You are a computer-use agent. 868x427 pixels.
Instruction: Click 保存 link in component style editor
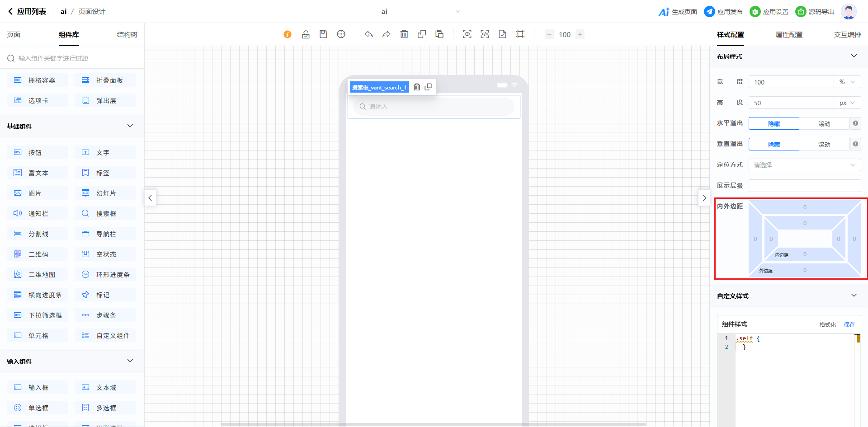point(849,324)
